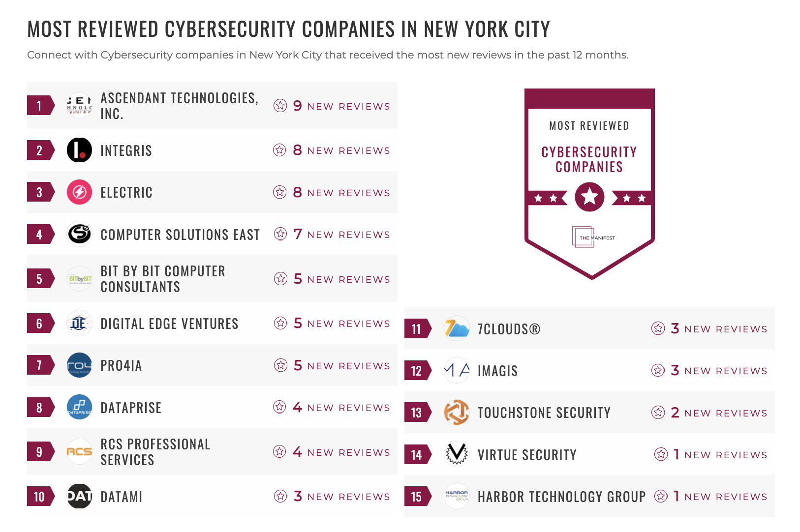Open the Ascendant Technologies, Inc. listing
Viewport: 800px width, 532px height.
point(179,106)
